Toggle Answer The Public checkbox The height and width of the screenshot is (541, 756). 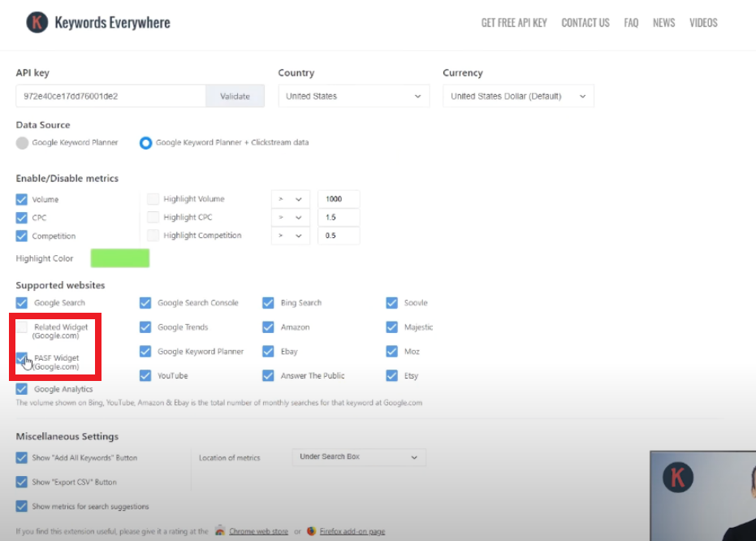click(x=268, y=375)
